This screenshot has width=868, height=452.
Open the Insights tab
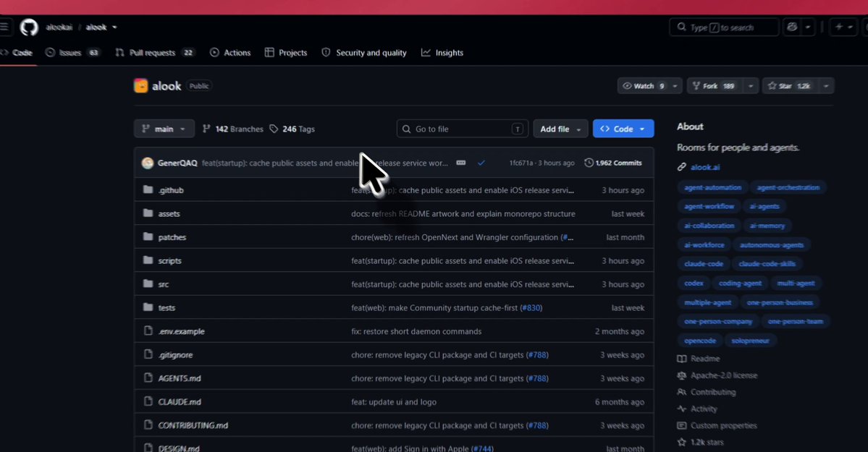(442, 53)
